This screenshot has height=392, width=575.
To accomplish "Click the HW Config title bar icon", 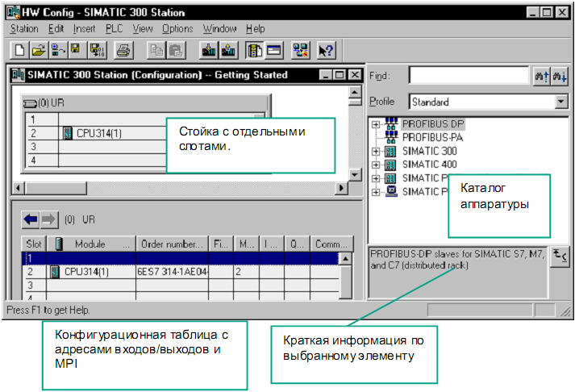I will point(14,12).
